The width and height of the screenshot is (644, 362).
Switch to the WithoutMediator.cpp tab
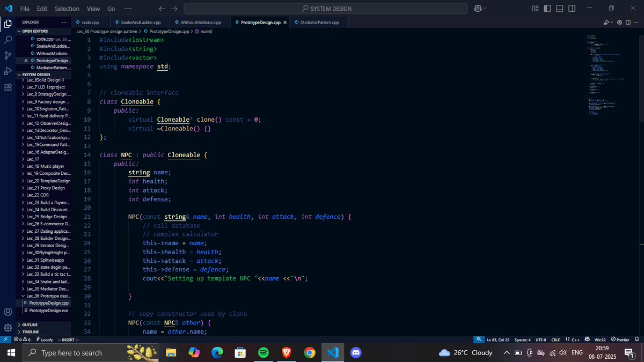[x=201, y=23]
